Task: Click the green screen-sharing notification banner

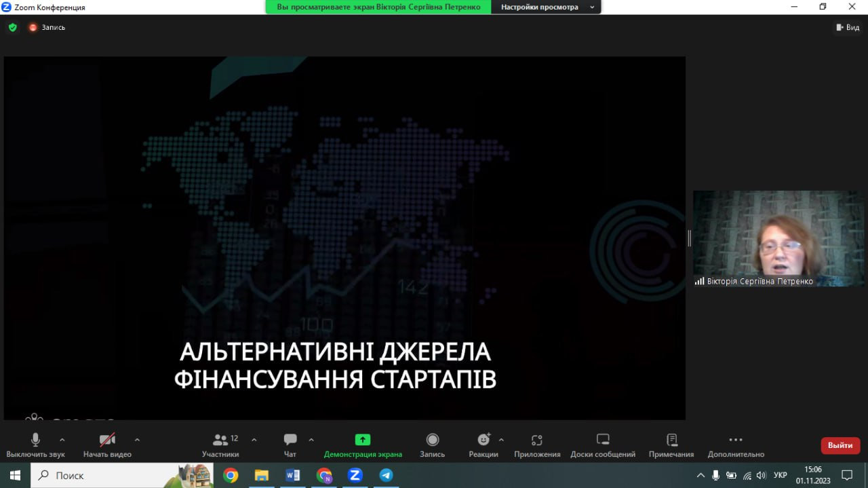Action: pyautogui.click(x=378, y=7)
